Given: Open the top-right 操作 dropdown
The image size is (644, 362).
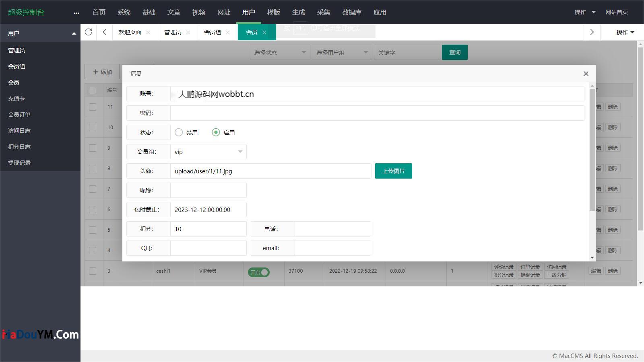Looking at the screenshot, I should (x=585, y=12).
